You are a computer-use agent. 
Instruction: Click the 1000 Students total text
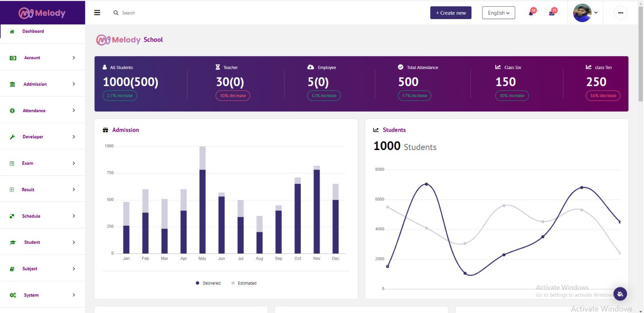pos(405,146)
